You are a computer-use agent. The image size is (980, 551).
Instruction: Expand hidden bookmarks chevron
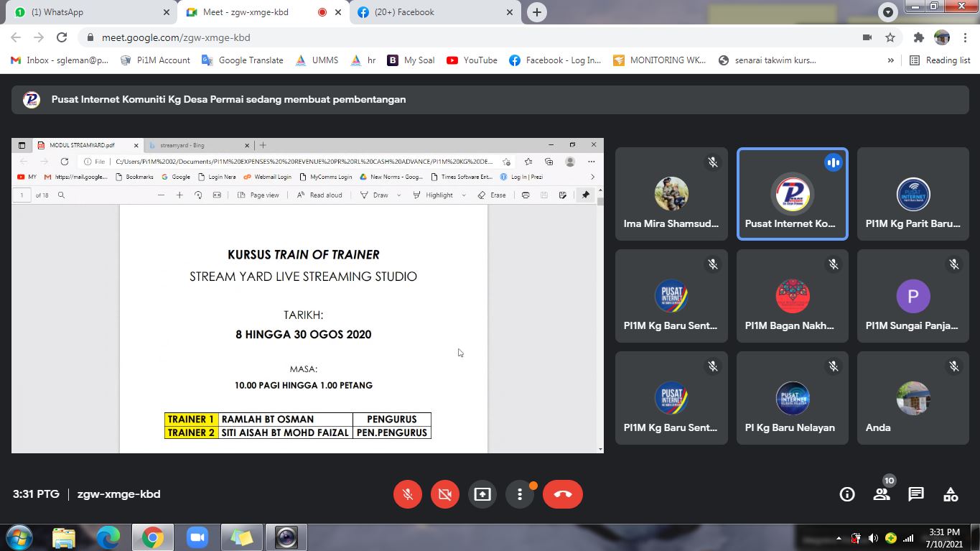pos(891,60)
